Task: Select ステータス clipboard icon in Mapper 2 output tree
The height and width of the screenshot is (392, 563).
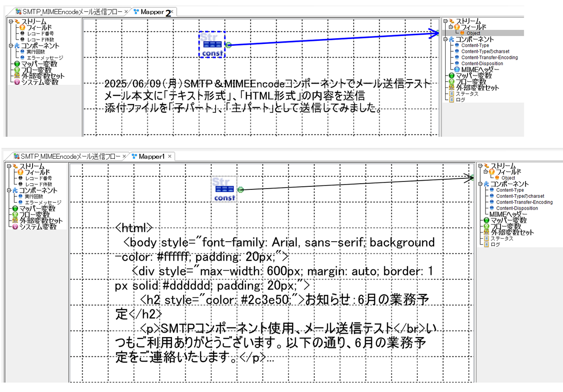Action: [x=452, y=94]
